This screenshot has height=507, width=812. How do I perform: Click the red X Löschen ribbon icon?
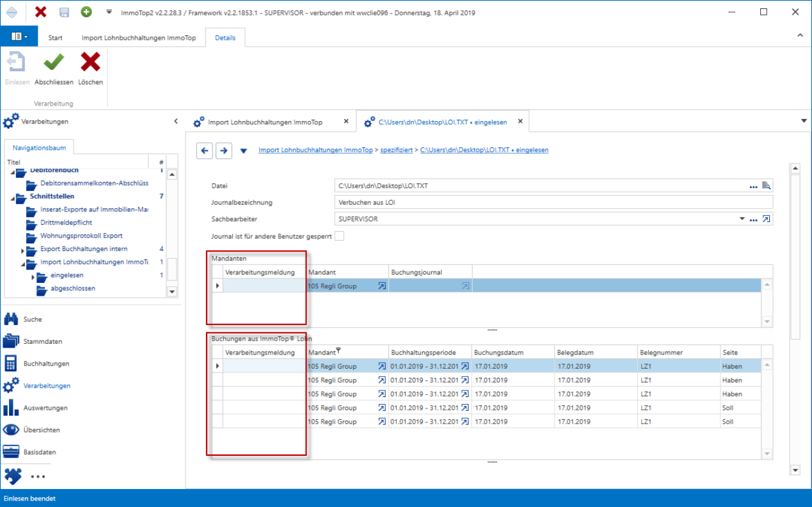pyautogui.click(x=90, y=62)
